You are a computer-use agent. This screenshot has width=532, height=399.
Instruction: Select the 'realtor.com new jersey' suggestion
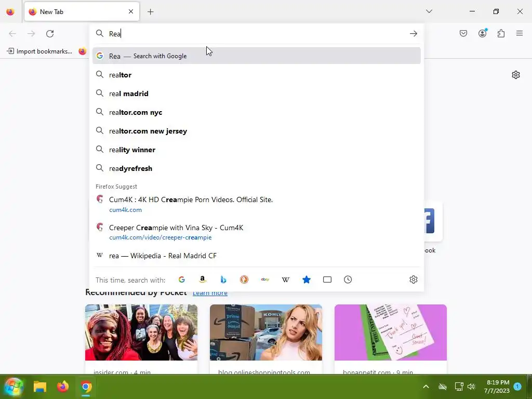click(257, 130)
